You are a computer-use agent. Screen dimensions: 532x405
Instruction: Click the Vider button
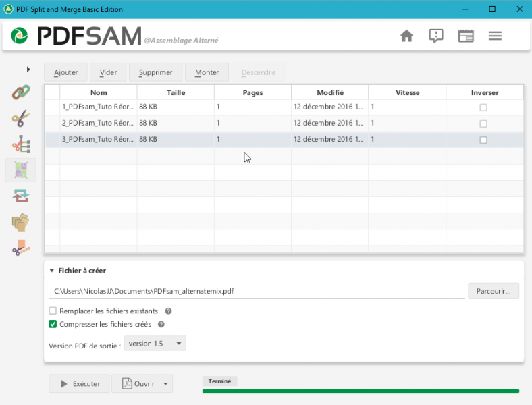click(x=108, y=72)
